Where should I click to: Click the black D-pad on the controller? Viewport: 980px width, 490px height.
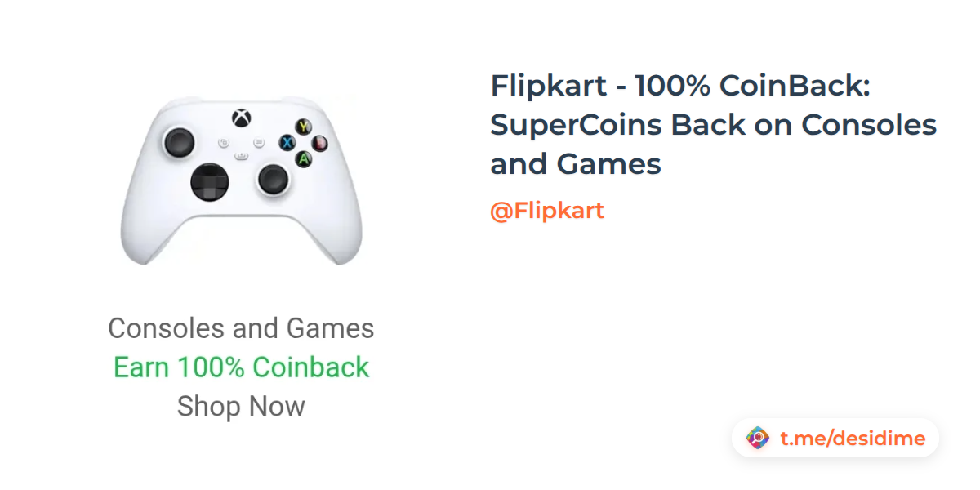pos(210,181)
